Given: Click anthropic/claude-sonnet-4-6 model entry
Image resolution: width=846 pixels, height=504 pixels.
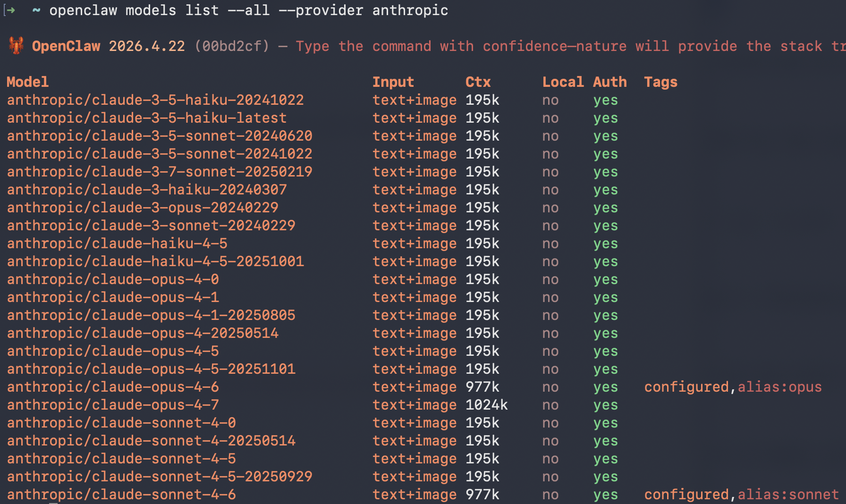Looking at the screenshot, I should click(x=121, y=495).
